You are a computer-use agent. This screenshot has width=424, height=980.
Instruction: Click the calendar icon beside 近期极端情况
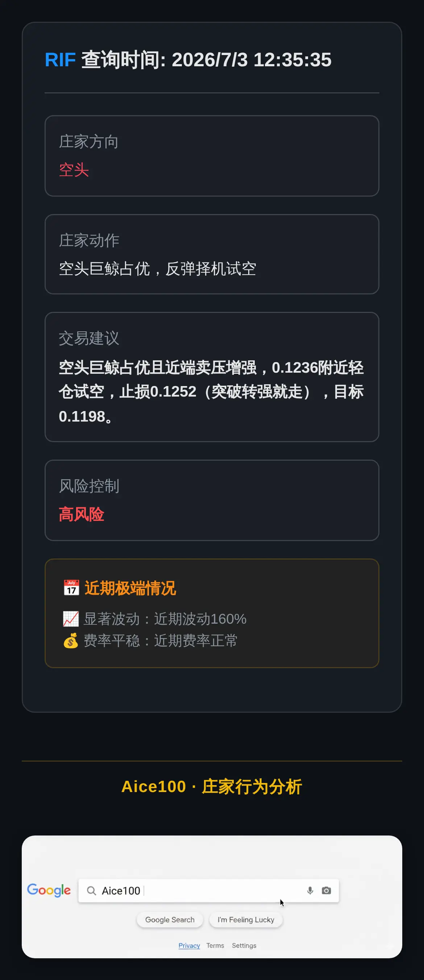[71, 588]
